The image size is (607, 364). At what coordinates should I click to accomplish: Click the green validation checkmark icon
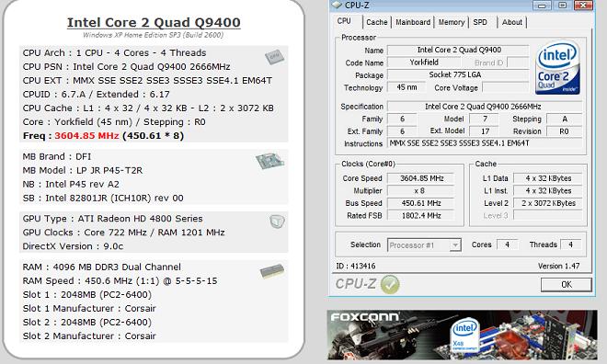[x=390, y=284]
